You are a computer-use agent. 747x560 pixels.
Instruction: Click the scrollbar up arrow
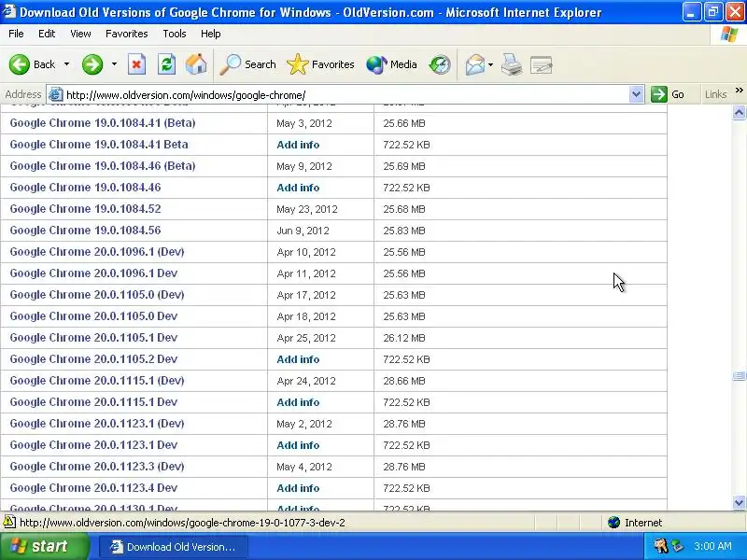coord(739,112)
